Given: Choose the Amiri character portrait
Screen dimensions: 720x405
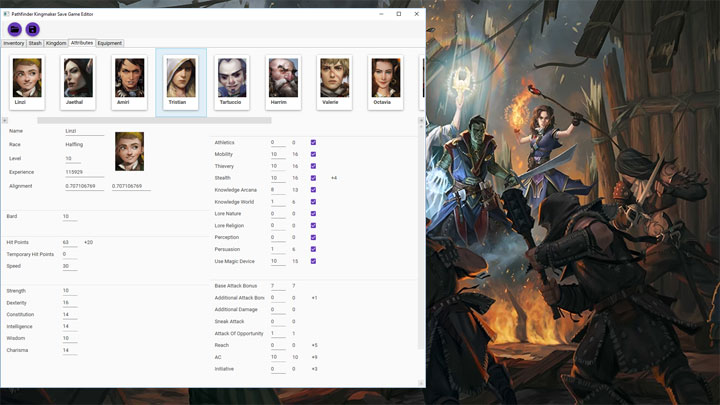Looking at the screenshot, I should click(129, 81).
